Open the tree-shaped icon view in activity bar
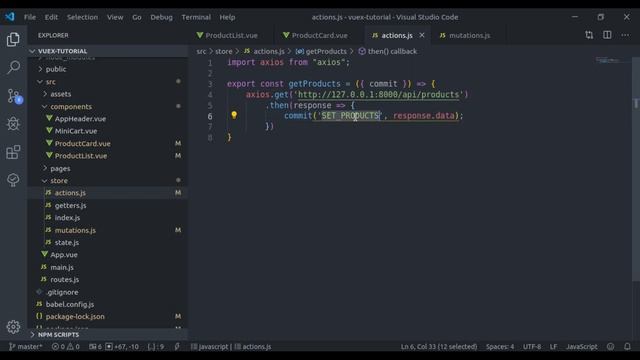This screenshot has height=360, width=640. tap(13, 180)
